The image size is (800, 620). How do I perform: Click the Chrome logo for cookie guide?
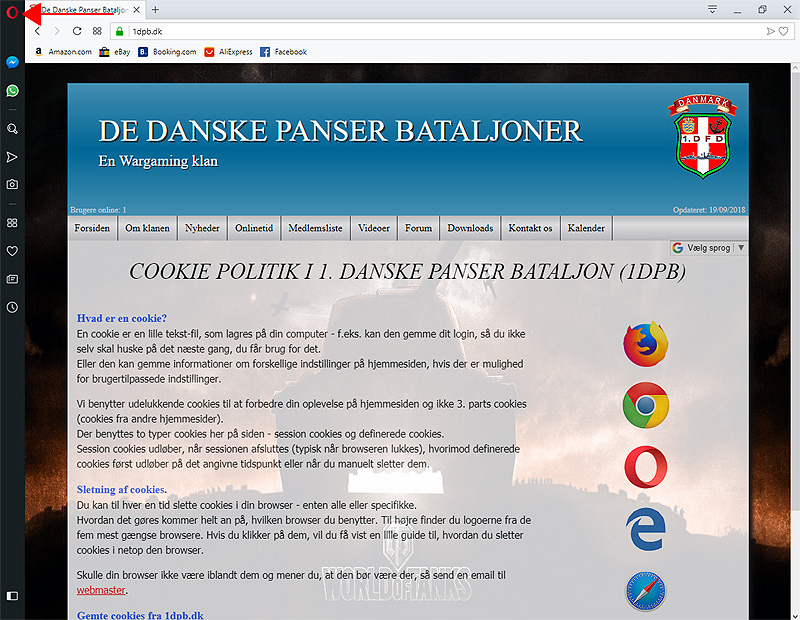click(x=645, y=405)
